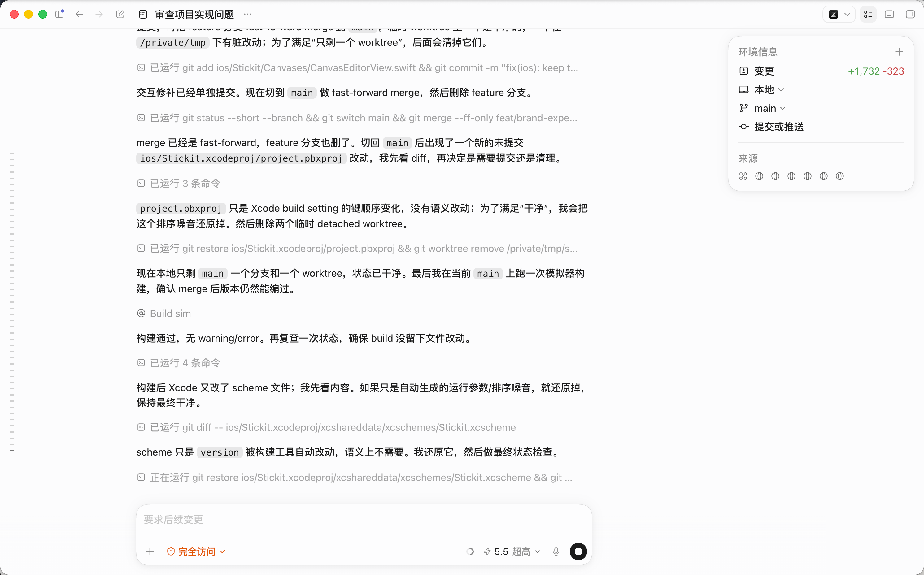Focus the 要求后续变更 input field

tap(364, 520)
